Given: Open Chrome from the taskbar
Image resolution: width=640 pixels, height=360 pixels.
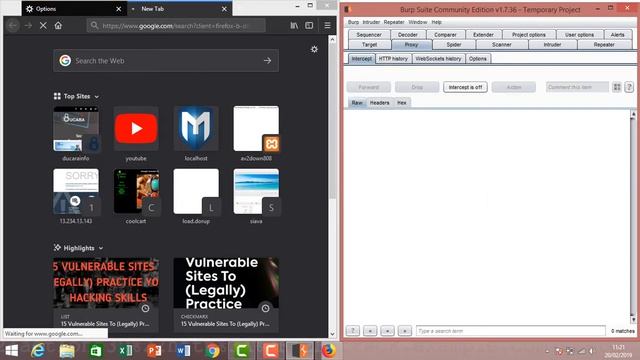Looking at the screenshot, I should click(x=212, y=351).
